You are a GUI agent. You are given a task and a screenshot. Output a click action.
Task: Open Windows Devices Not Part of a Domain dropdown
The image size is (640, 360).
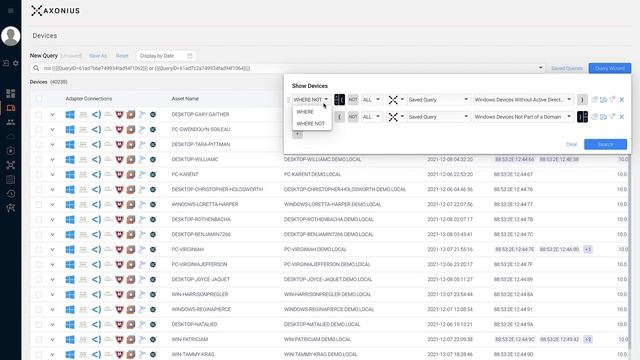point(523,117)
